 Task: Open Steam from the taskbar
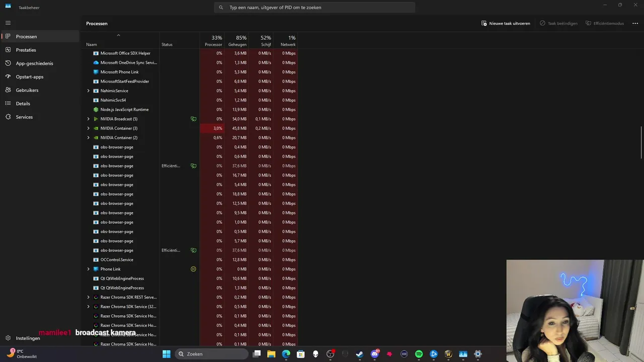point(360,354)
